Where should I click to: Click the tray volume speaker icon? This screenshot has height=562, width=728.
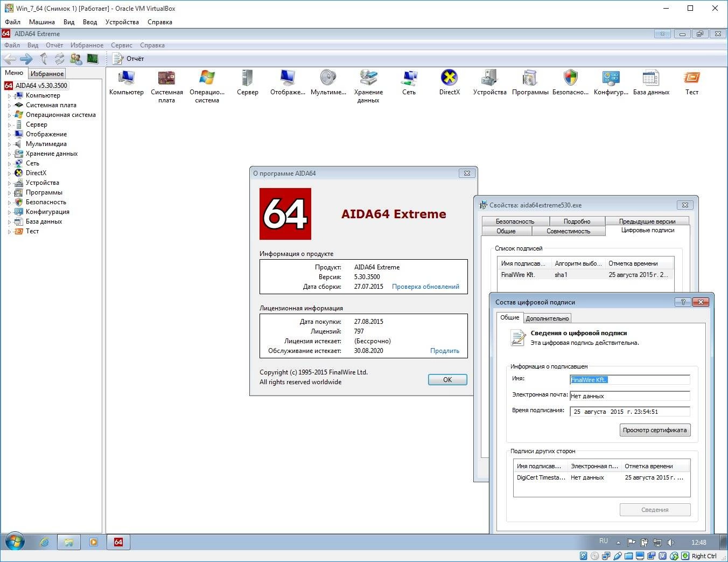pyautogui.click(x=670, y=543)
